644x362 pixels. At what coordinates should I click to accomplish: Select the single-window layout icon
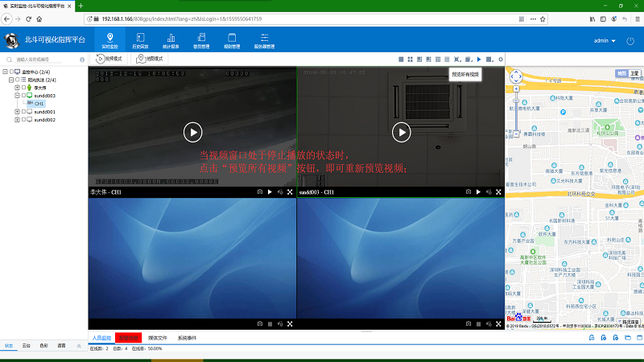[401, 60]
